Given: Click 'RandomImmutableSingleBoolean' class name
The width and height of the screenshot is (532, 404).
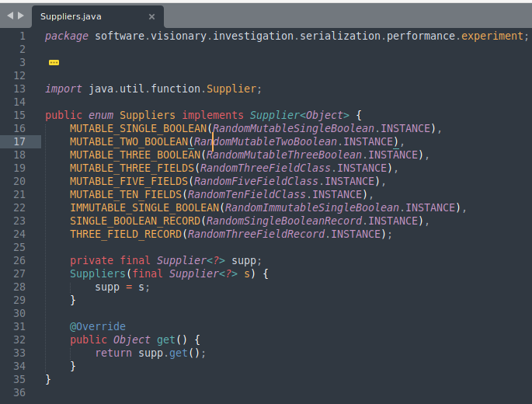Looking at the screenshot, I should click(x=312, y=207).
